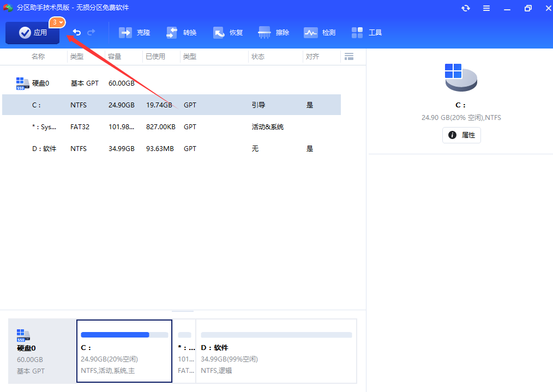
Task: Click the redo arrow icon
Action: pyautogui.click(x=92, y=32)
